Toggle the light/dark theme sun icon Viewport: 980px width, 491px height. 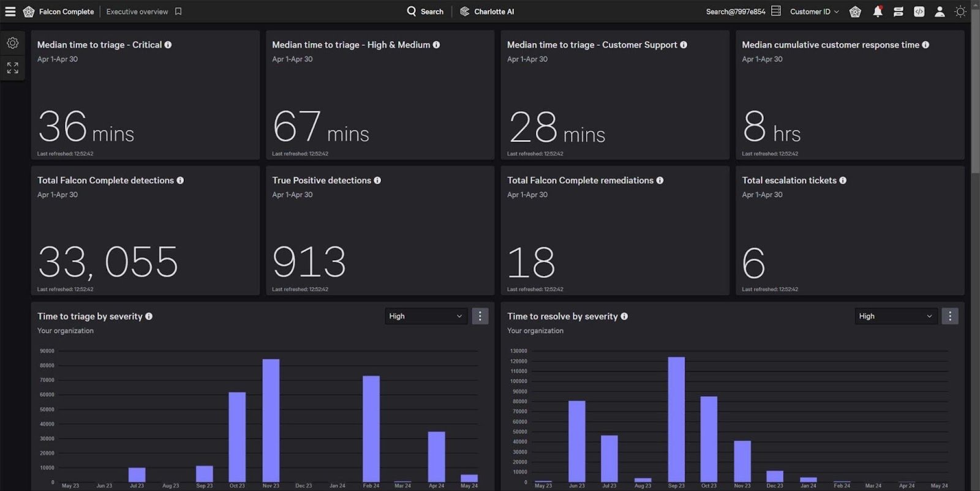coord(960,12)
